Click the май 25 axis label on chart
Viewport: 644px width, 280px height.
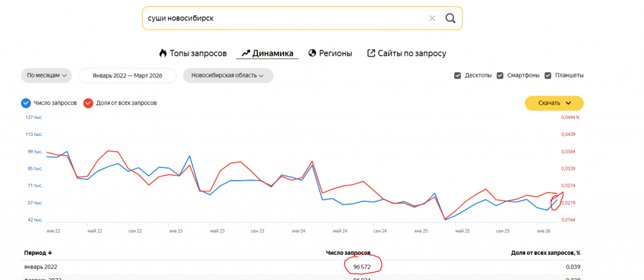[462, 231]
